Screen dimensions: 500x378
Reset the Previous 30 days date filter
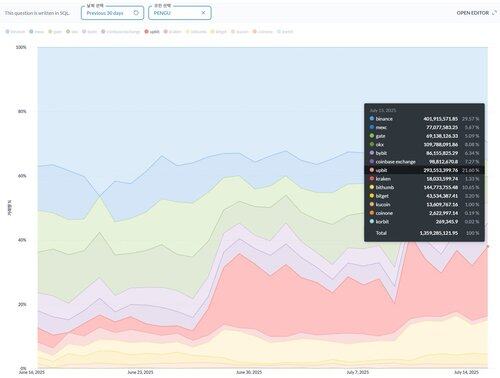[x=136, y=13]
